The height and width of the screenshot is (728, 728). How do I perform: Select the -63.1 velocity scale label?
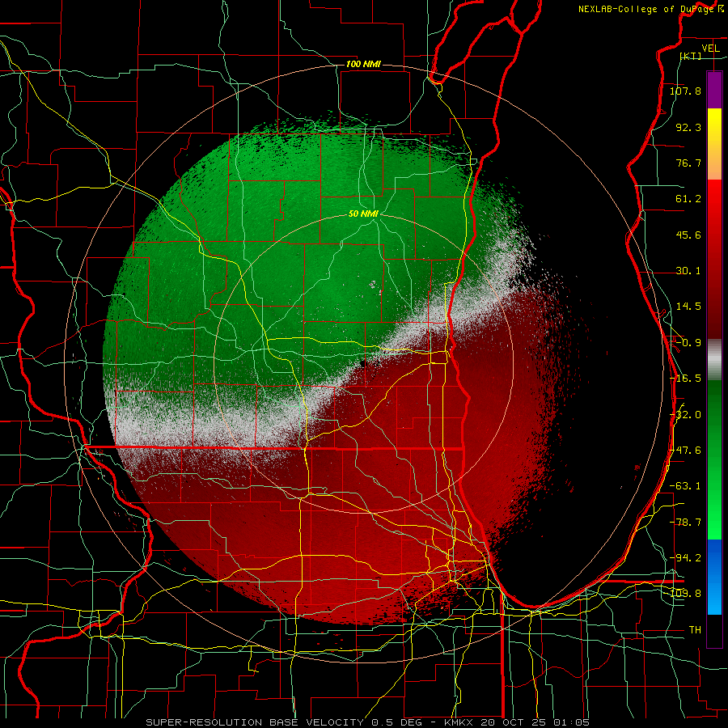click(685, 486)
